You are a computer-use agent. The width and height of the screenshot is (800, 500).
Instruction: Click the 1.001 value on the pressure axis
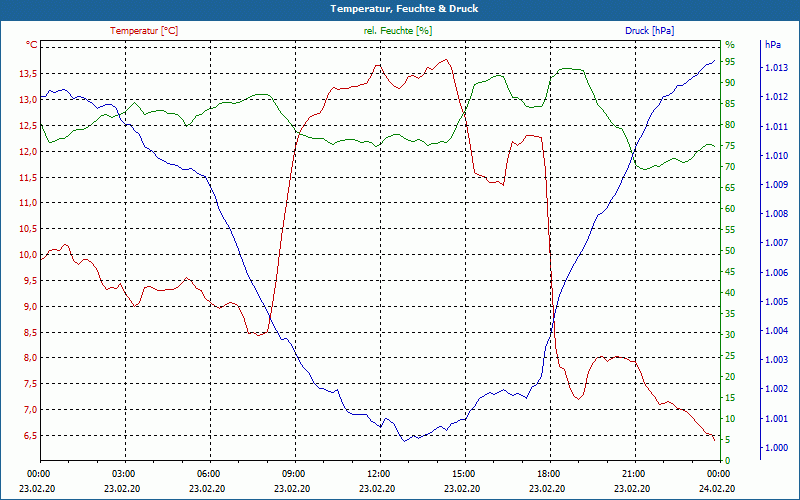(x=776, y=419)
